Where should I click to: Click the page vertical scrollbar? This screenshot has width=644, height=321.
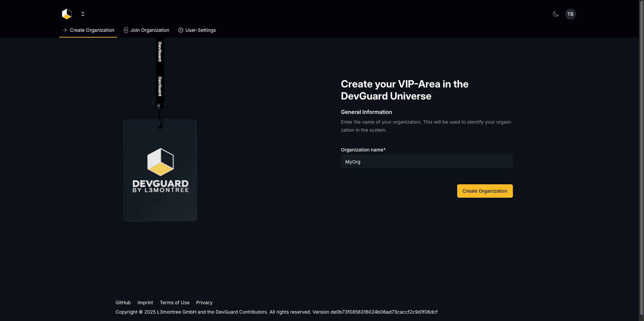pyautogui.click(x=641, y=160)
